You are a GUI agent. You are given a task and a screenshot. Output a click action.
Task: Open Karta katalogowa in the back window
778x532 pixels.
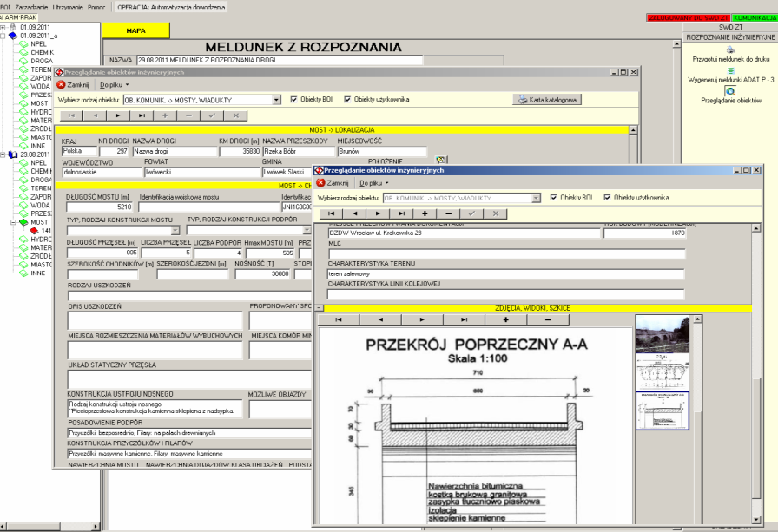point(547,100)
